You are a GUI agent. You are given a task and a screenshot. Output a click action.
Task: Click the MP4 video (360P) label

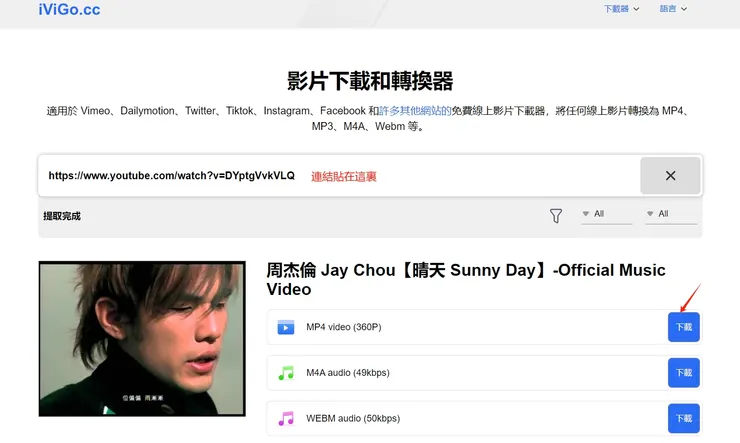tap(344, 327)
